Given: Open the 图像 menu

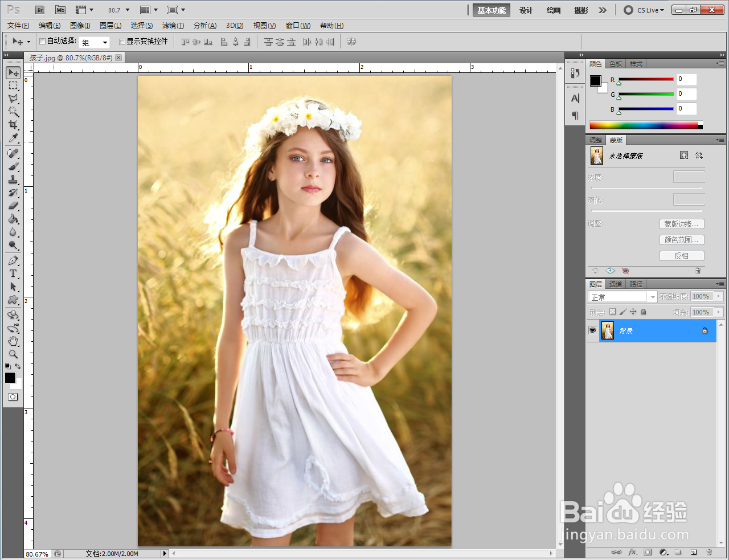Looking at the screenshot, I should [x=80, y=26].
